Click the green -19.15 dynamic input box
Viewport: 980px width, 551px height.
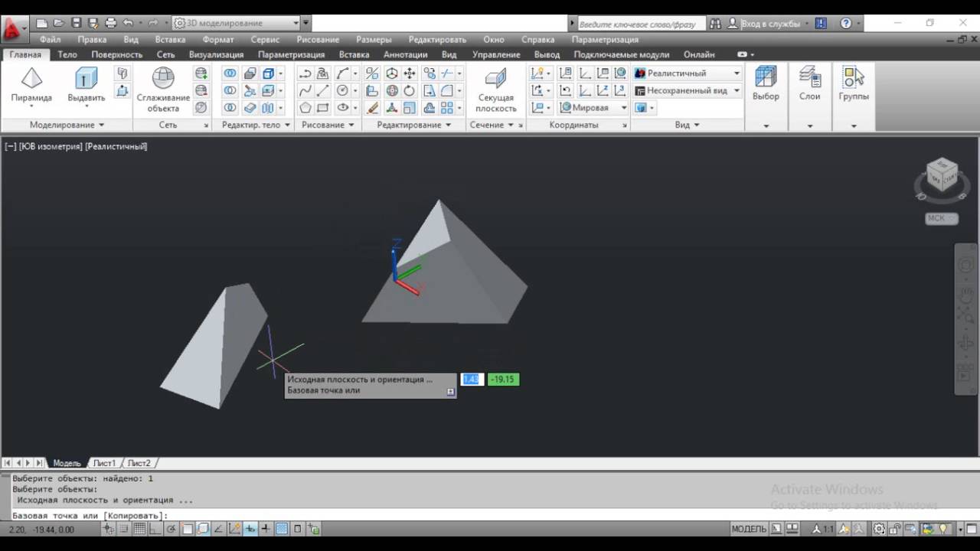[504, 379]
